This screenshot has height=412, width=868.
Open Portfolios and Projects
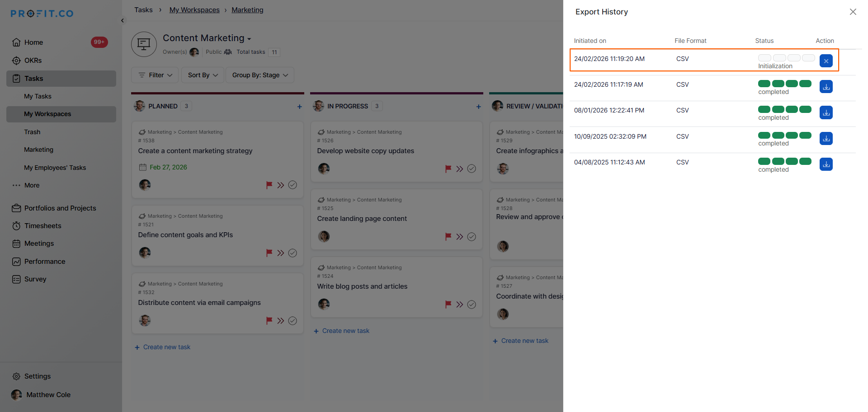[x=61, y=208]
